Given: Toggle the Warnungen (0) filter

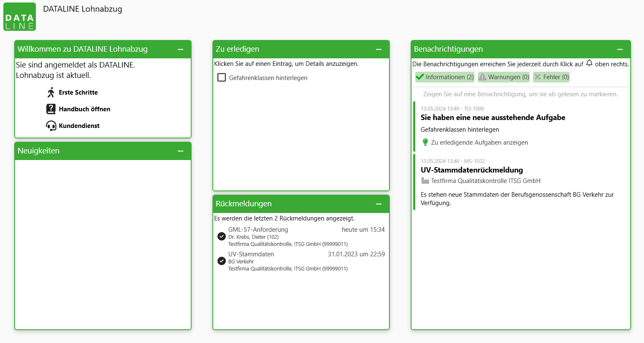Looking at the screenshot, I should click(504, 77).
